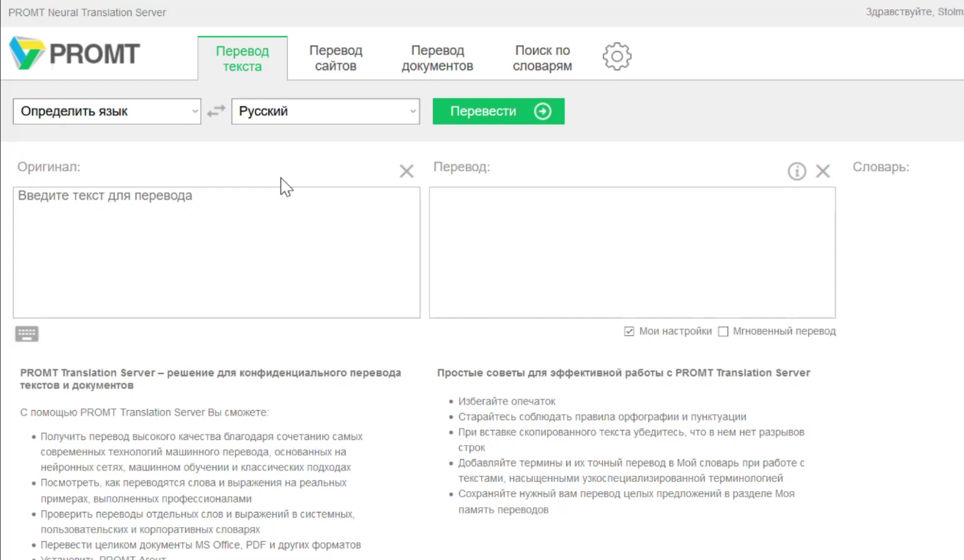The image size is (964, 560).
Task: Click the 'Перевести целиком документы MS Office' item
Action: (x=200, y=545)
